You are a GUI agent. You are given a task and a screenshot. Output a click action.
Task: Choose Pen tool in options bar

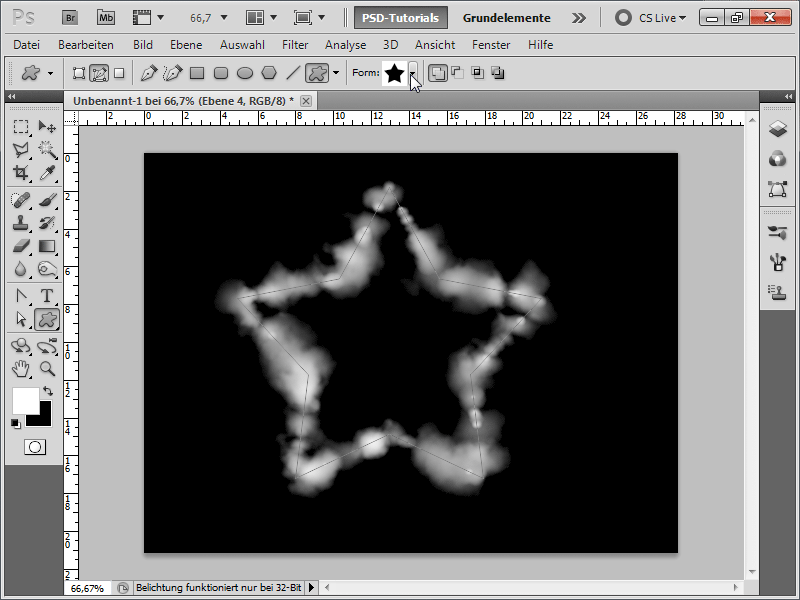point(148,73)
